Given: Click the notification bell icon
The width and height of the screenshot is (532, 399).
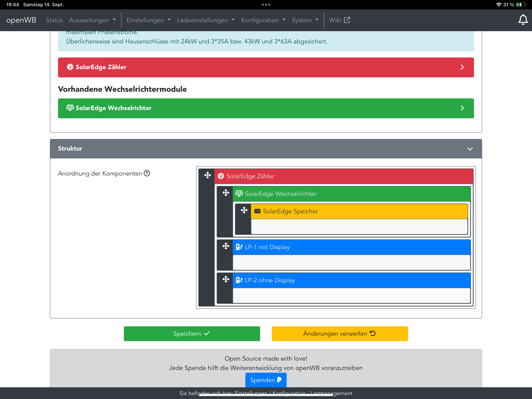Looking at the screenshot, I should coord(523,20).
